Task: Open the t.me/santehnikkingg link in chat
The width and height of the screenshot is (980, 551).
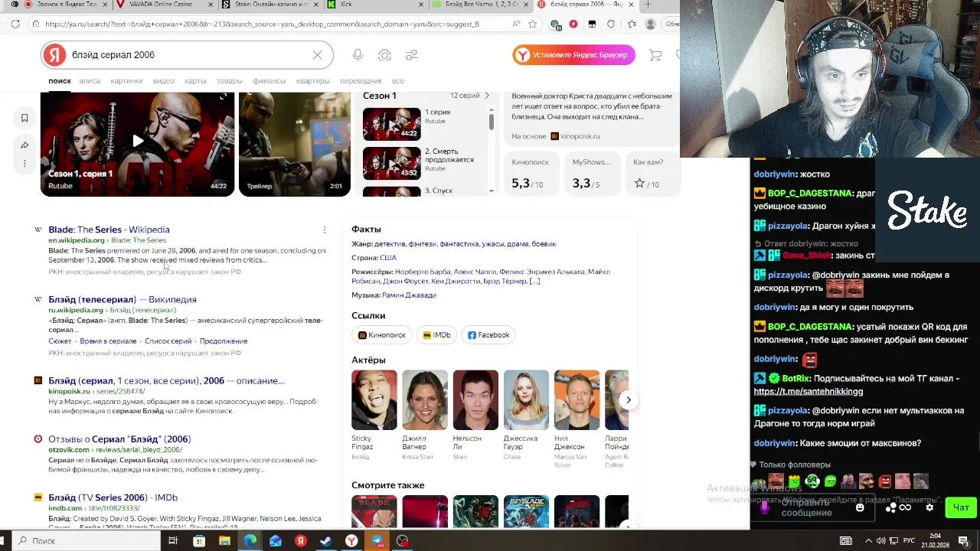Action: (x=808, y=391)
